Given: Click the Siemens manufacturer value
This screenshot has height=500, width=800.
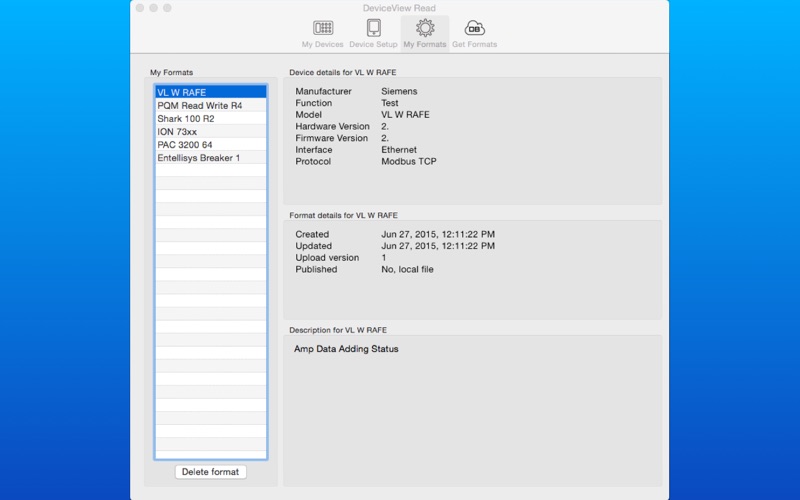Looking at the screenshot, I should point(399,91).
